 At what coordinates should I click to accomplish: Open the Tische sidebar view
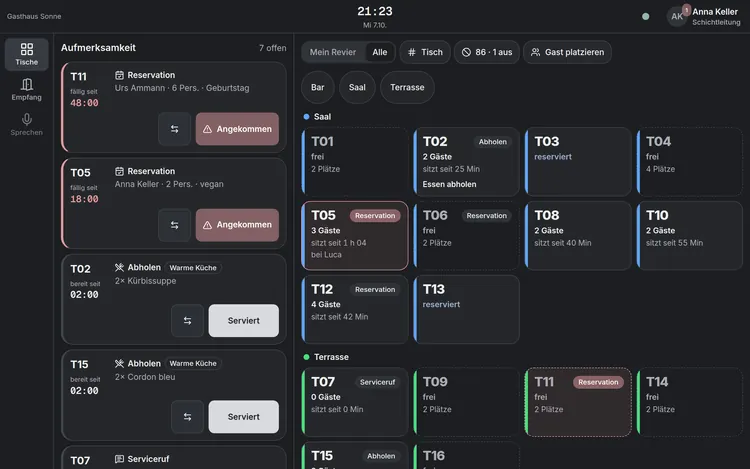click(x=27, y=55)
